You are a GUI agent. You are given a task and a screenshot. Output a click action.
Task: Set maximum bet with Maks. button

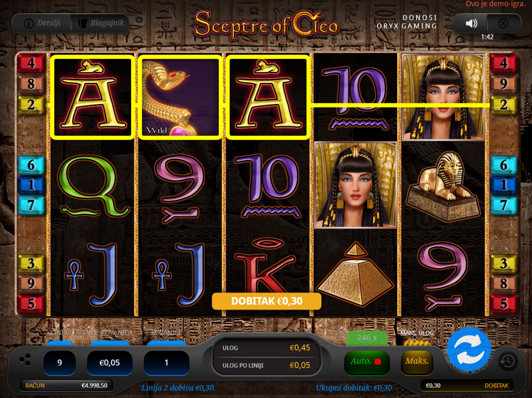click(417, 361)
